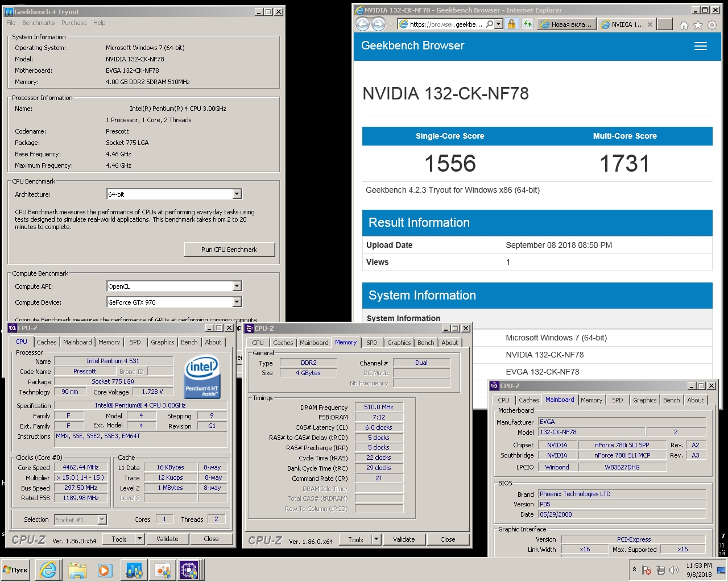This screenshot has width=728, height=582.
Task: Switch to CPU-Z taskbar icon
Action: click(x=189, y=570)
